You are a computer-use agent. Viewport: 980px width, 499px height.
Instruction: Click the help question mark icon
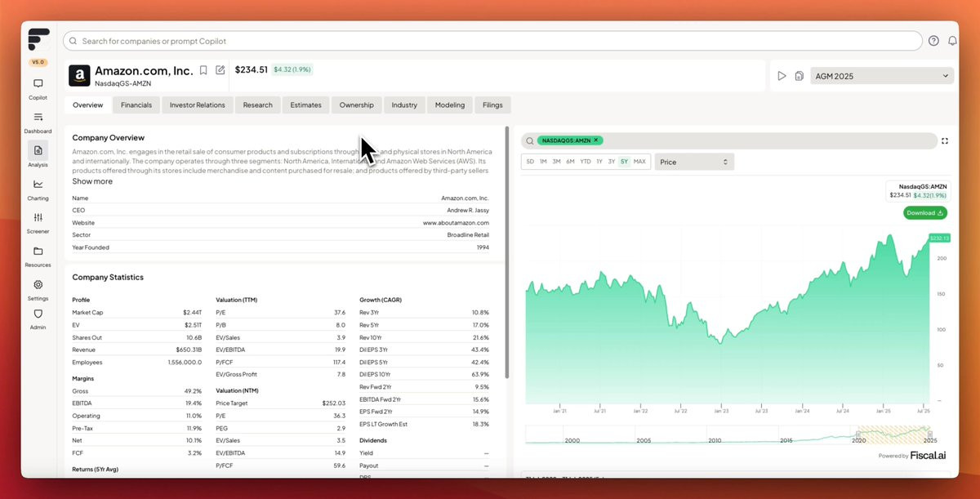(x=933, y=41)
